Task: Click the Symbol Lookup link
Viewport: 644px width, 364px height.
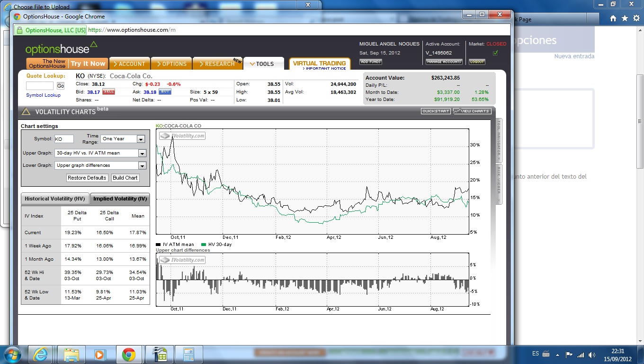Action: coord(43,95)
